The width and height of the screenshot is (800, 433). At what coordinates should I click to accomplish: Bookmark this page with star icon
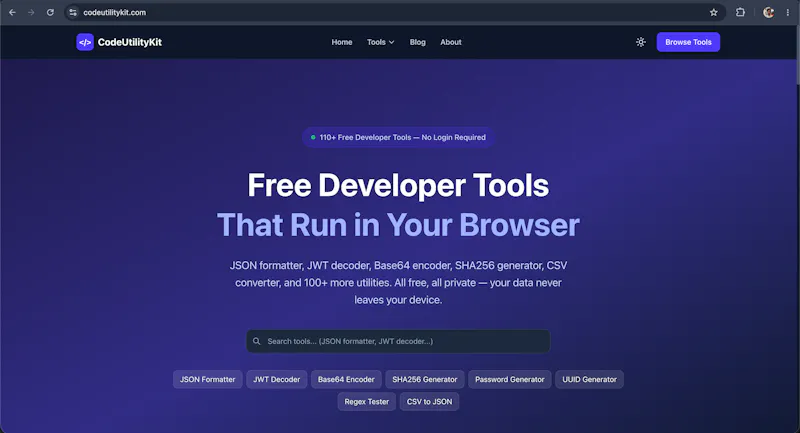[713, 12]
